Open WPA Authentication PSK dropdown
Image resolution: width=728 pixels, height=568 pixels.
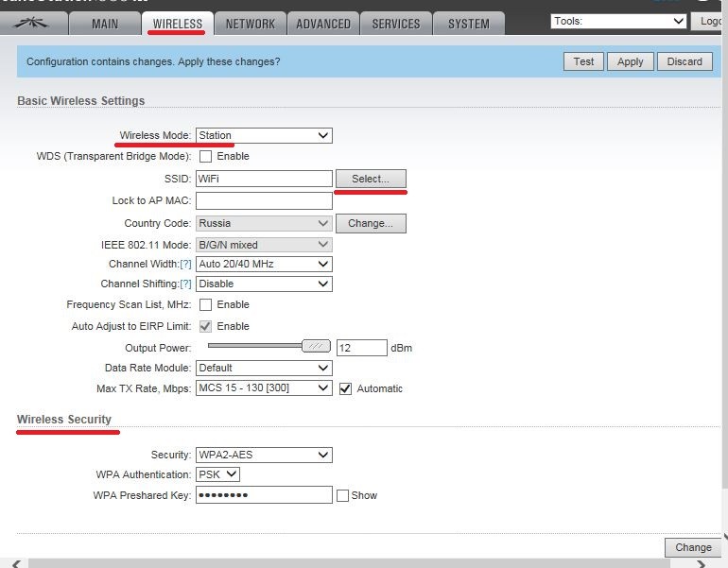(217, 474)
